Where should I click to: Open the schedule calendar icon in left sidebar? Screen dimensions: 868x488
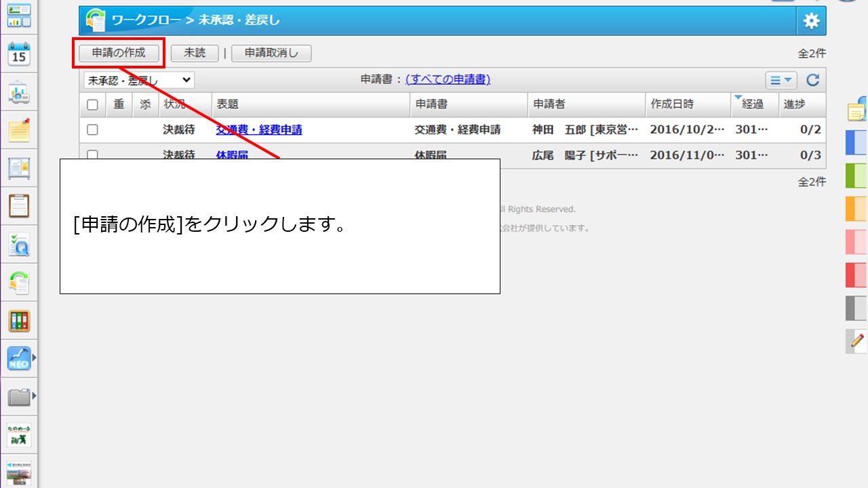(20, 52)
